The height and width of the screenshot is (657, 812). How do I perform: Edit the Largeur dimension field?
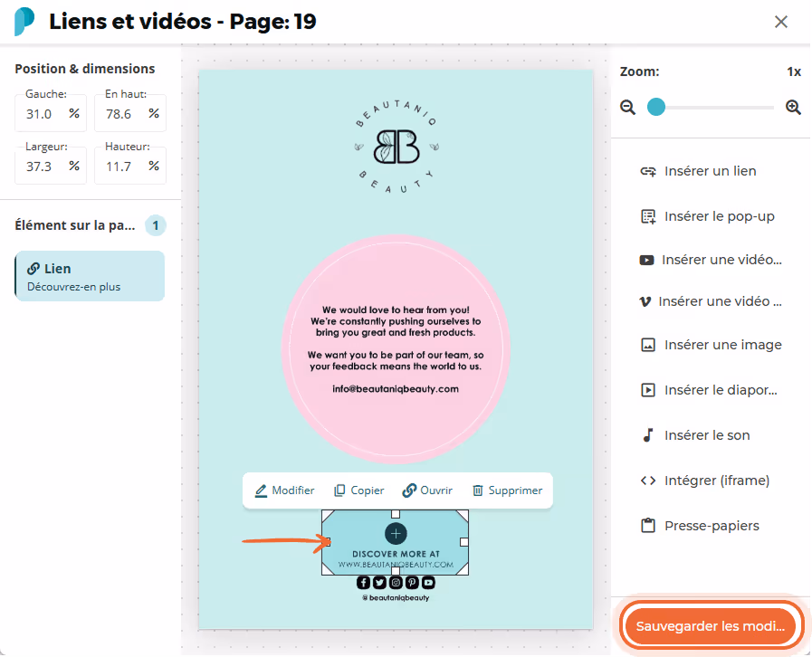click(x=50, y=167)
